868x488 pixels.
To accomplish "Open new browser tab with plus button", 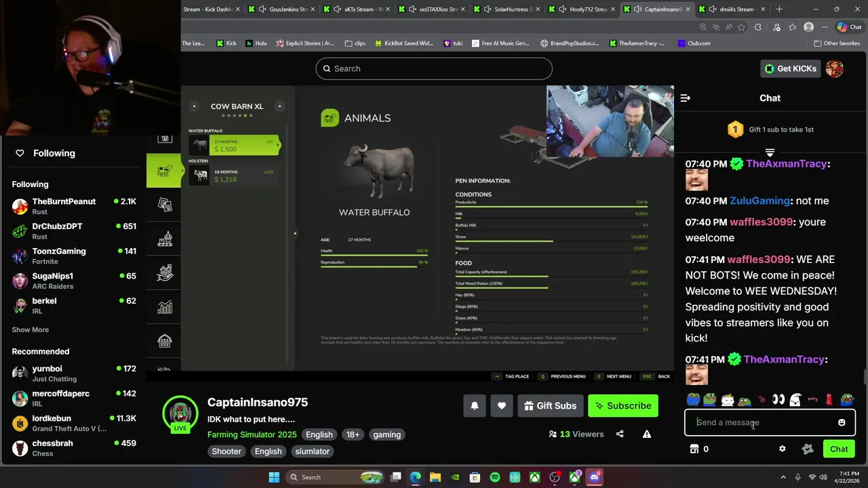I will tap(779, 9).
